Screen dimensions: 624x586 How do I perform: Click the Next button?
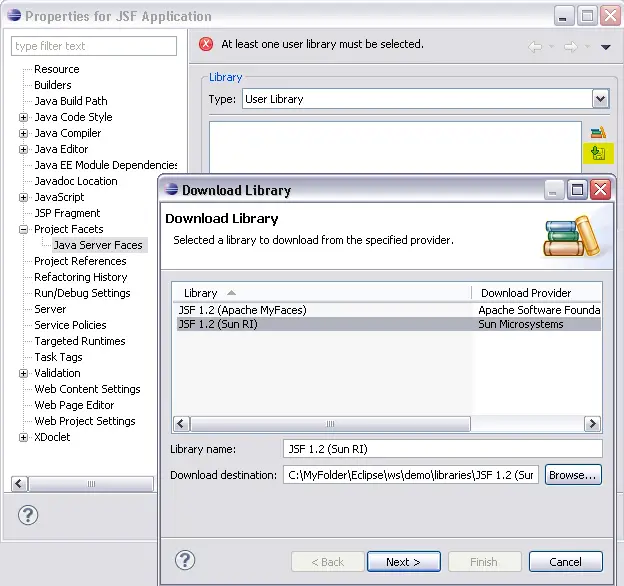pos(403,561)
